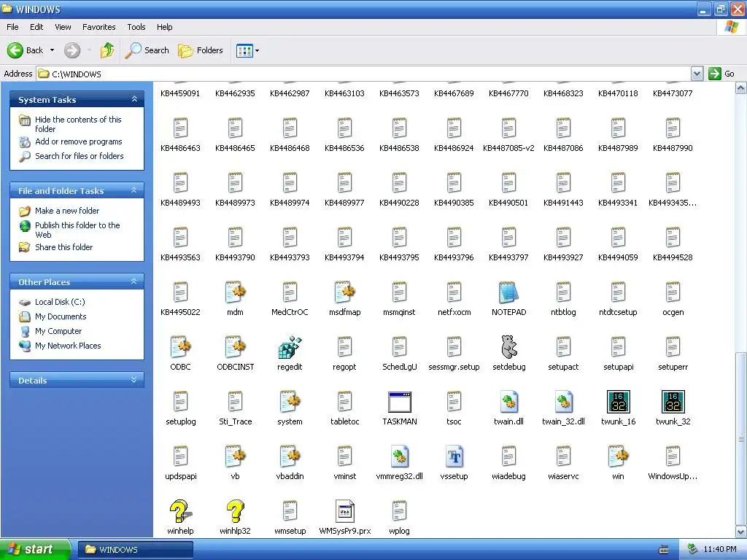The width and height of the screenshot is (747, 560).
Task: Select the twunk_32 icon
Action: pyautogui.click(x=673, y=402)
